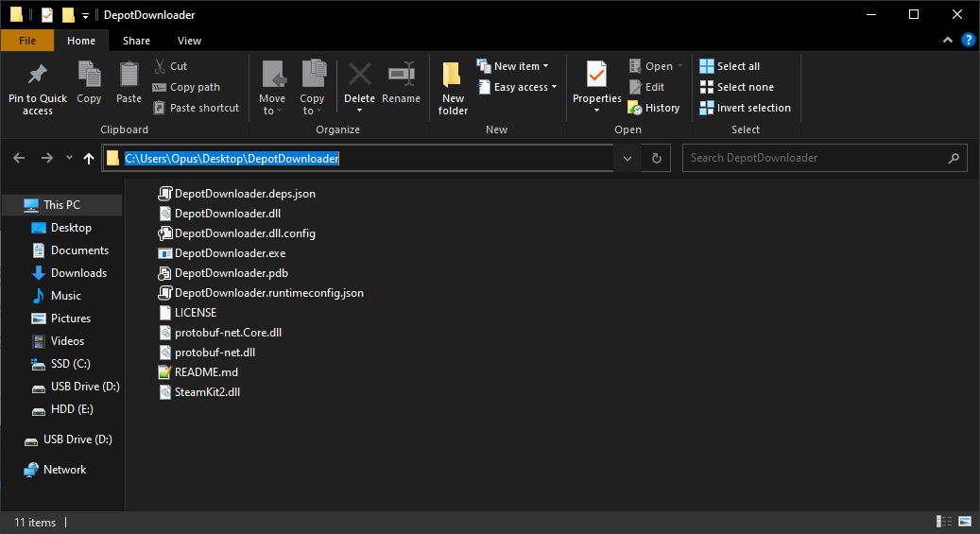Image resolution: width=980 pixels, height=534 pixels.
Task: Click the Copy ribbon button
Action: pos(89,82)
